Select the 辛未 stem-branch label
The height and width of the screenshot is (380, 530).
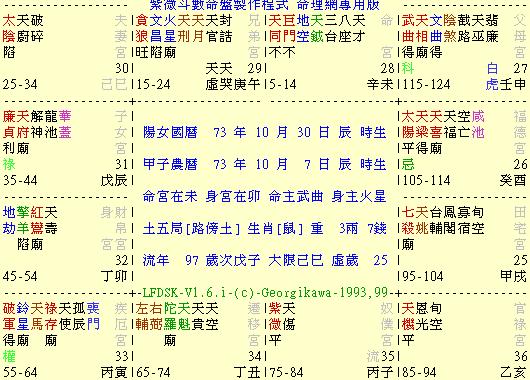pyautogui.click(x=380, y=85)
